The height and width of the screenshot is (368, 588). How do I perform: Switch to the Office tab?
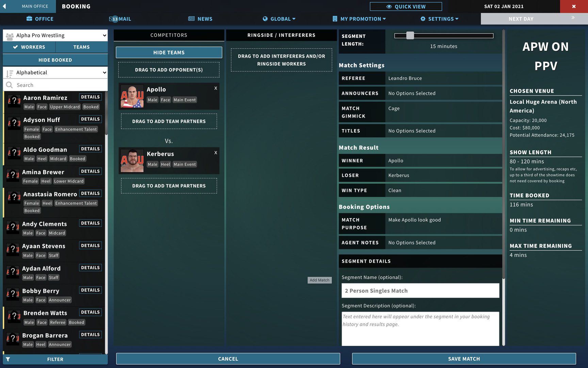39,19
